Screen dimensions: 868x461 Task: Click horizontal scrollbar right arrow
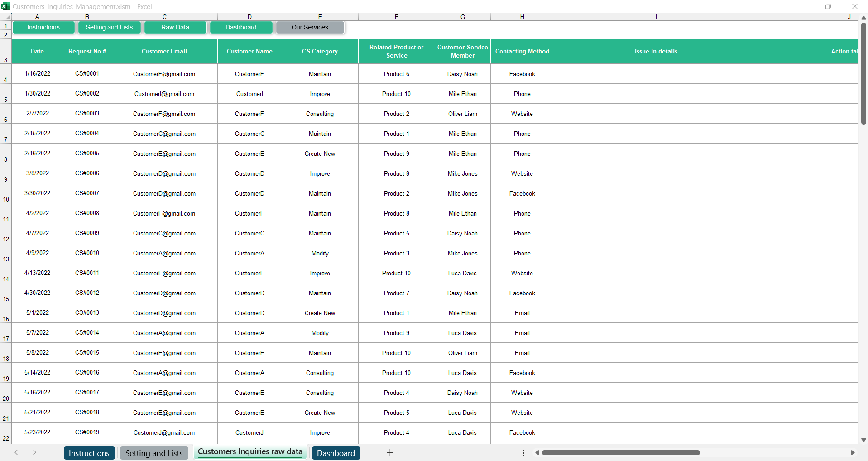pos(853,453)
